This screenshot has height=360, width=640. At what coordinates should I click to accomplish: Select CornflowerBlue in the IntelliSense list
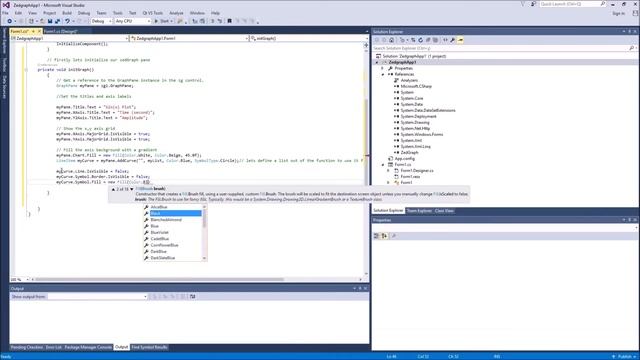coord(173,245)
